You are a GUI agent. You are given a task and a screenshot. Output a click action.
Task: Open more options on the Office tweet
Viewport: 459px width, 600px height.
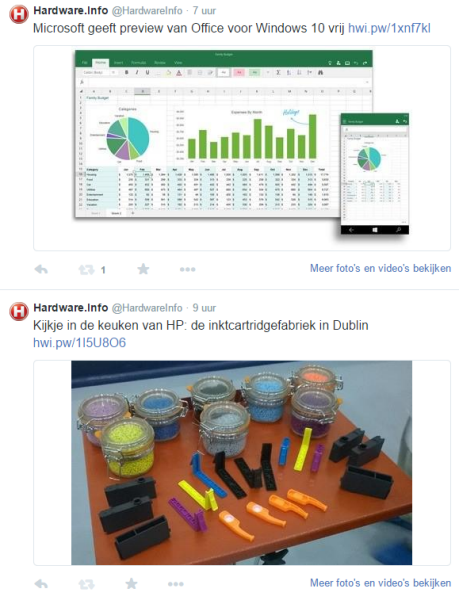coord(187,269)
